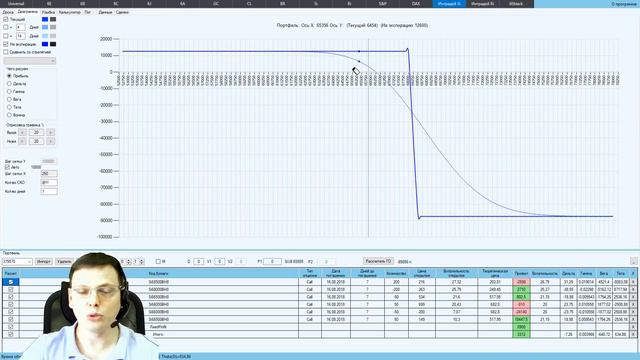Increase the Выше rendering percent with right arrow

[51, 133]
